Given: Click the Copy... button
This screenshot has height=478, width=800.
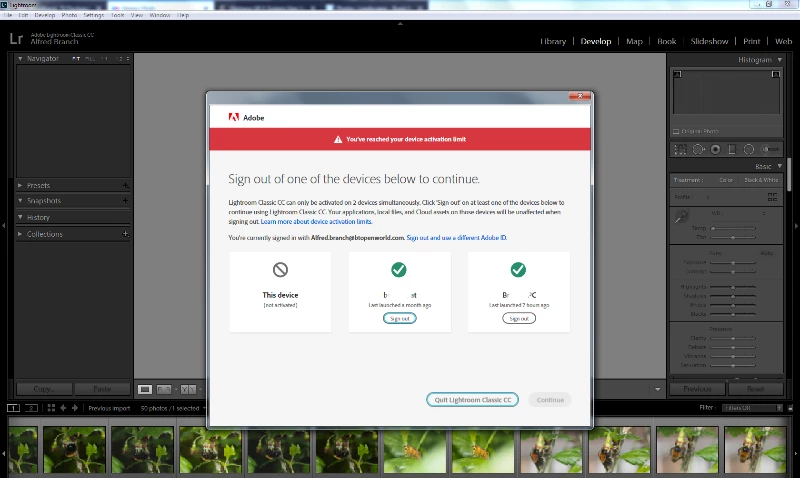Looking at the screenshot, I should tap(44, 389).
